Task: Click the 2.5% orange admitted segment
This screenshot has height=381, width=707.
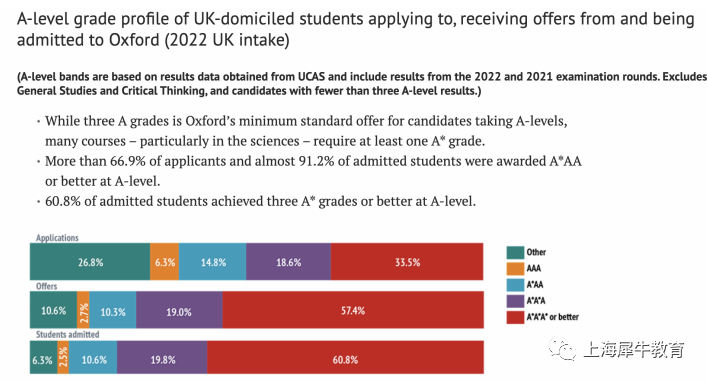Action: click(63, 357)
